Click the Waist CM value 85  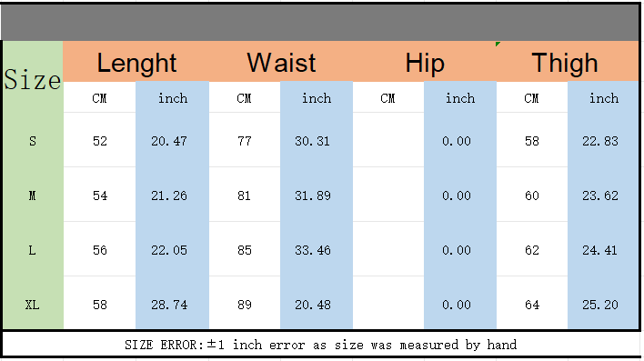[245, 250]
